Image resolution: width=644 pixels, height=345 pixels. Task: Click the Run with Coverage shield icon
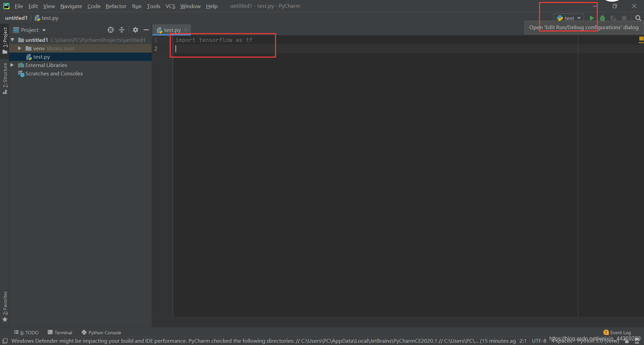point(613,18)
